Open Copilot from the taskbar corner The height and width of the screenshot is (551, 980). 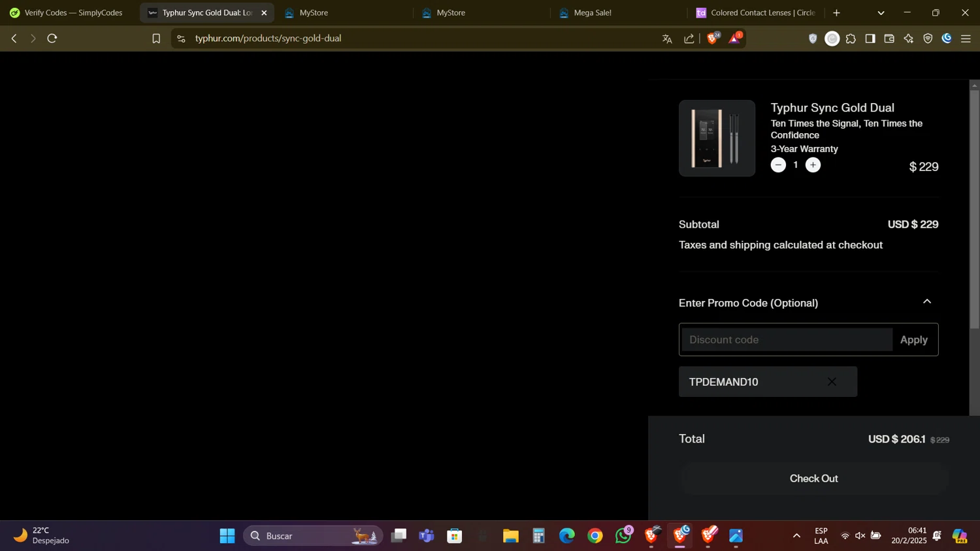[960, 536]
